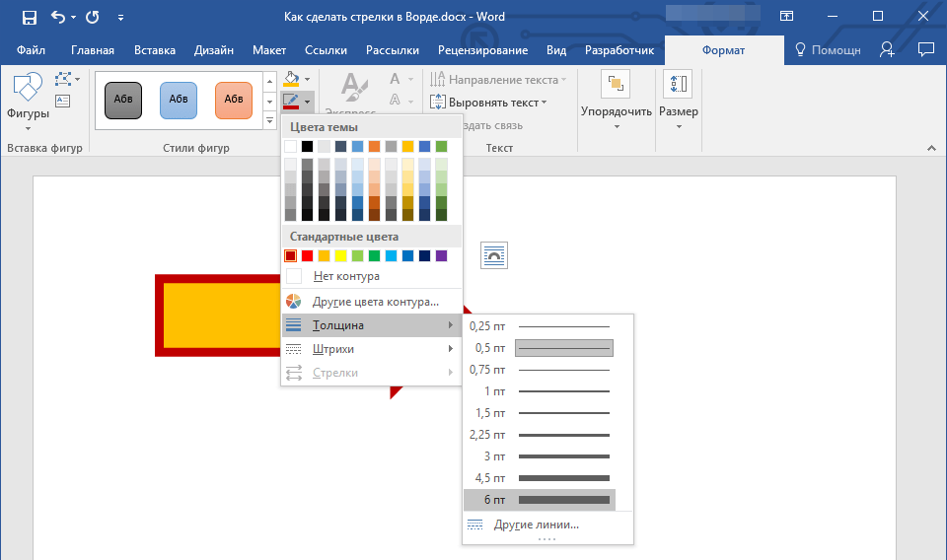
Task: Pick black theme color swatch
Action: (308, 146)
